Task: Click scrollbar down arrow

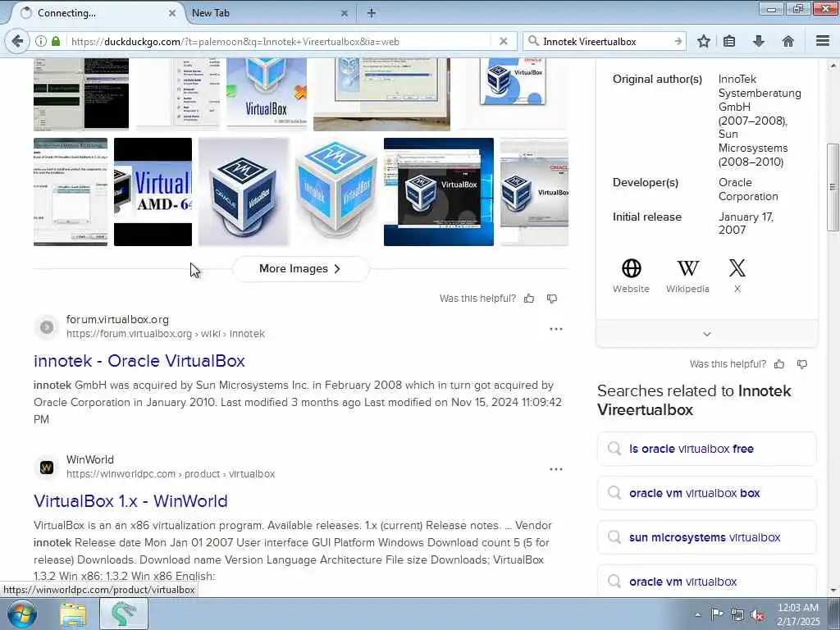Action: [833, 591]
